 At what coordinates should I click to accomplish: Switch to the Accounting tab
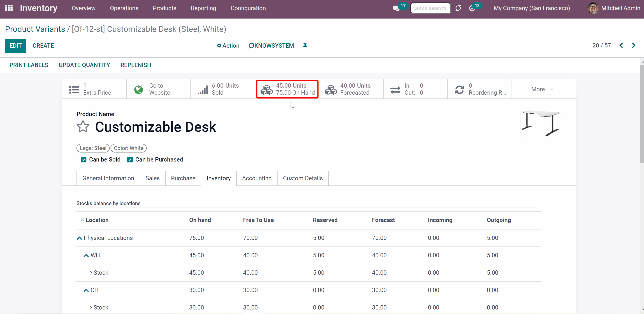(257, 178)
